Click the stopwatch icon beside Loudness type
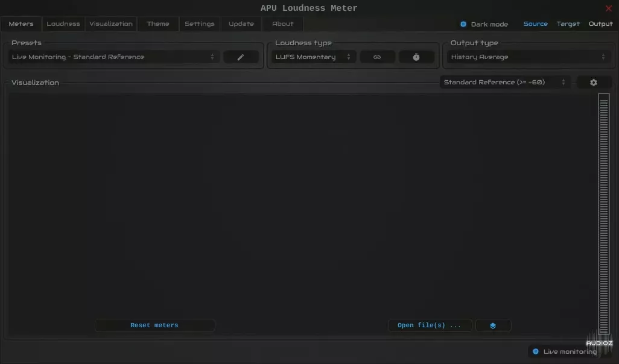This screenshot has height=364, width=619. coord(416,57)
